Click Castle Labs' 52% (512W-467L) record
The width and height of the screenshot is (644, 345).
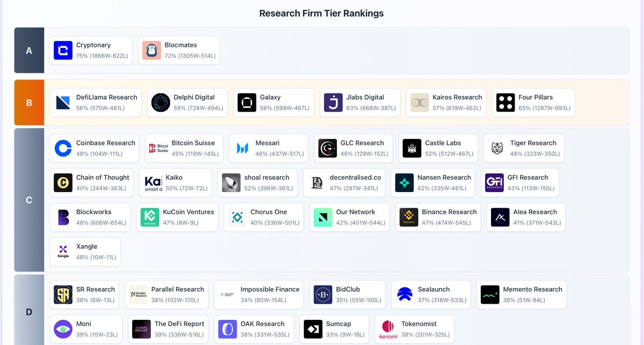click(x=449, y=153)
